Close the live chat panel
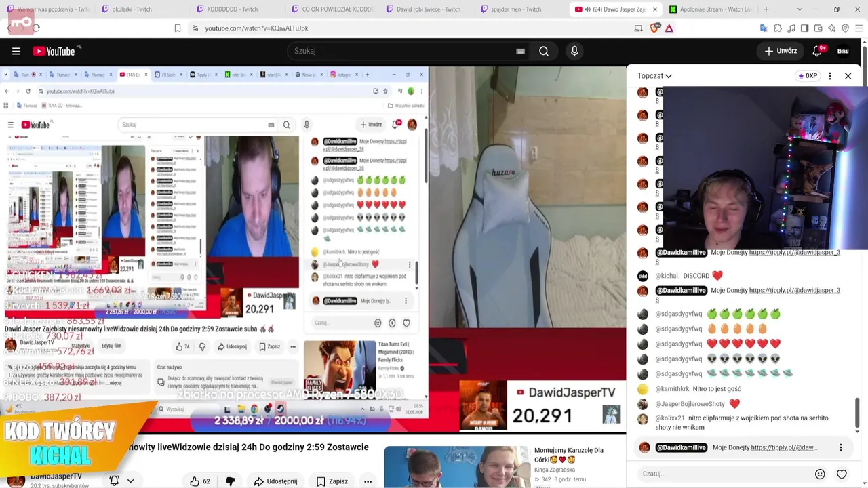Image resolution: width=868 pixels, height=488 pixels. click(848, 76)
